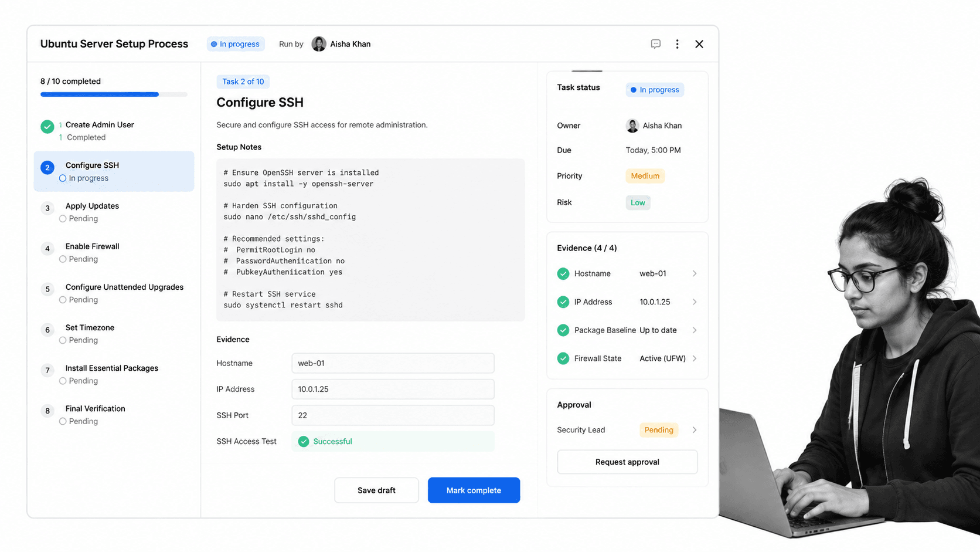
Task: Click the blue dot in Task status badge
Action: tap(634, 90)
